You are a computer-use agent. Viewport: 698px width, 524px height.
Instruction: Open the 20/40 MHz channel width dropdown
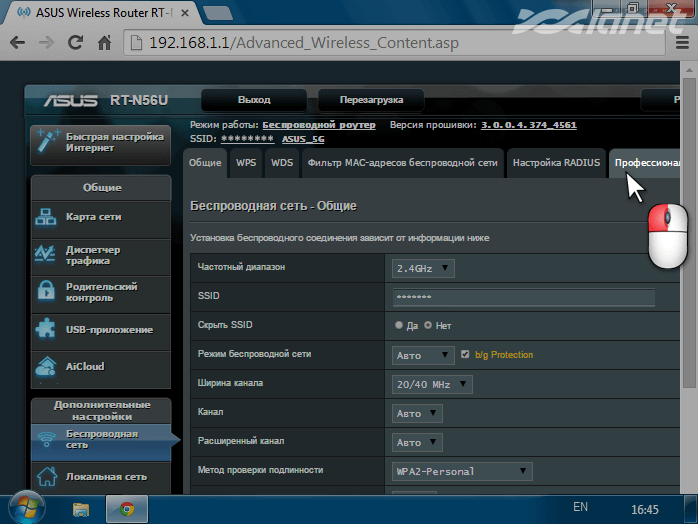[431, 384]
